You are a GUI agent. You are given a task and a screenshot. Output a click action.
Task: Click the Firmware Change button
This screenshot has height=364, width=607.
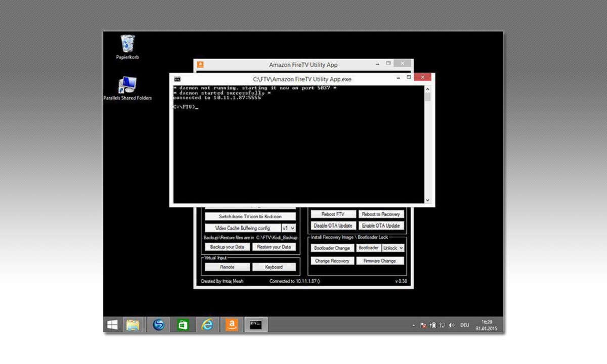[x=380, y=261]
